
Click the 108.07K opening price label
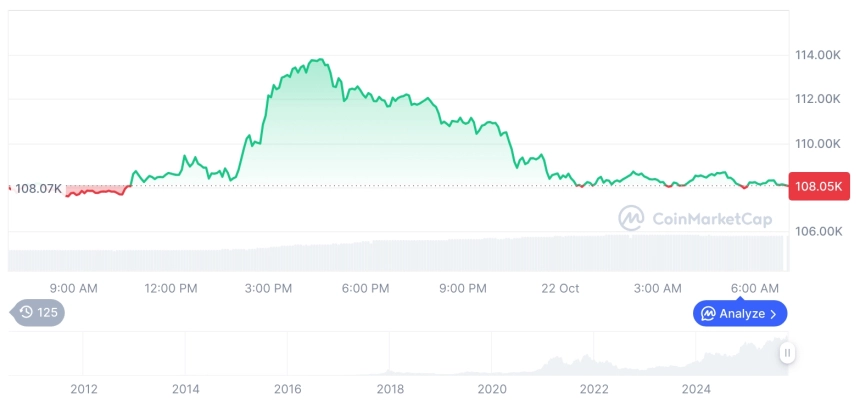tap(38, 188)
